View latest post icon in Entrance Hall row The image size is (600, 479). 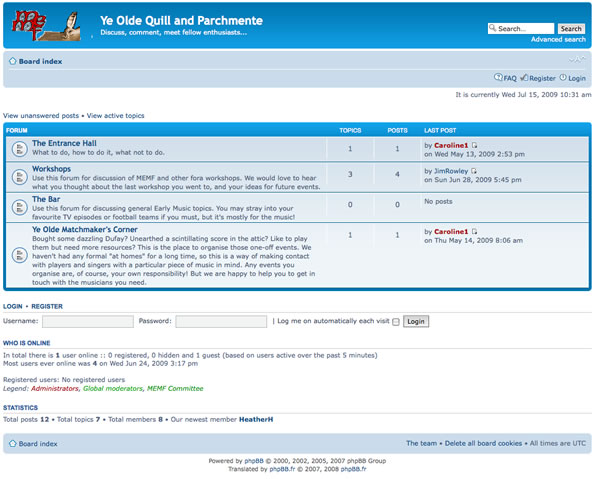pyautogui.click(x=474, y=145)
